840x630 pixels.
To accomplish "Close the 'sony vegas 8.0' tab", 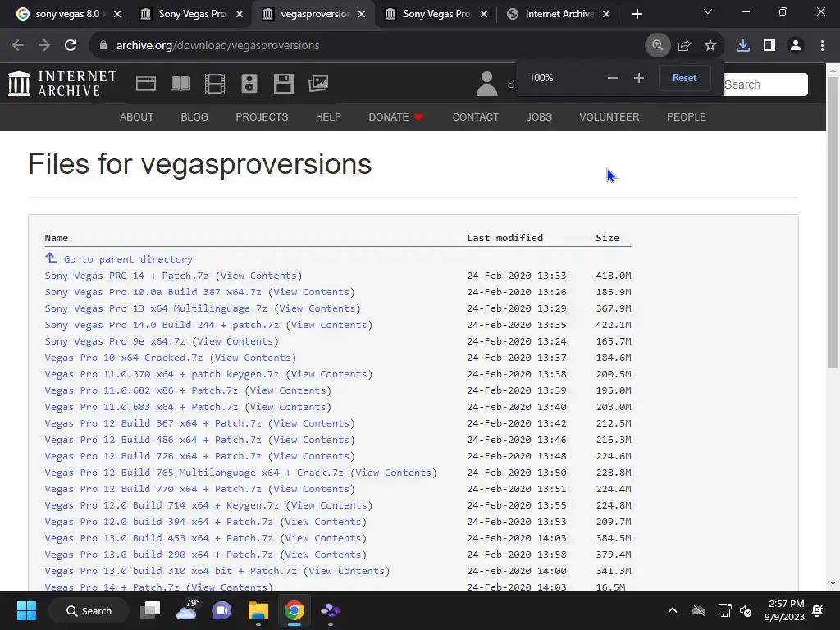I will [x=117, y=14].
